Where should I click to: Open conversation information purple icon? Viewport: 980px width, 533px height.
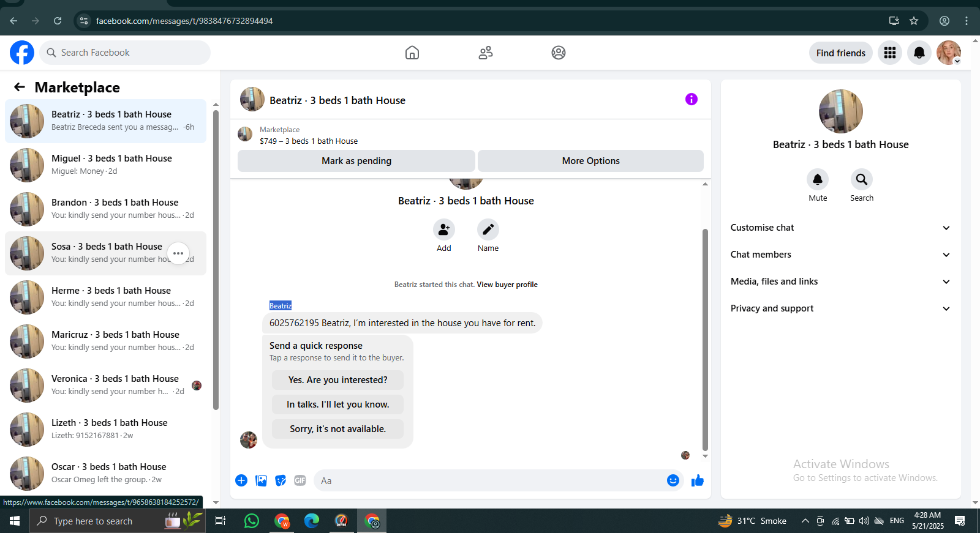[692, 99]
